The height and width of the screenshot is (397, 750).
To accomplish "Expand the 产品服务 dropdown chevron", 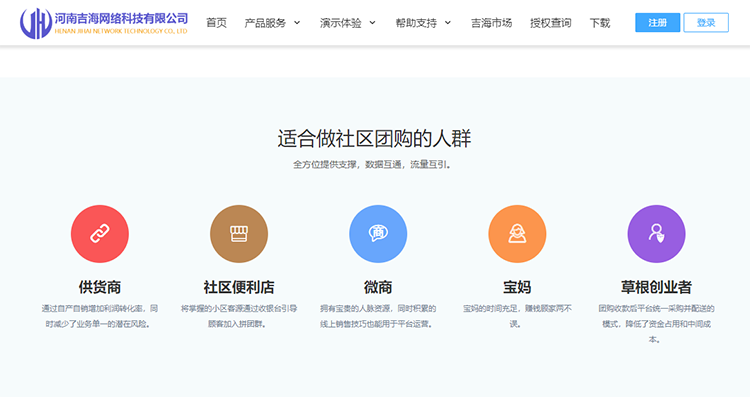I will coord(297,22).
